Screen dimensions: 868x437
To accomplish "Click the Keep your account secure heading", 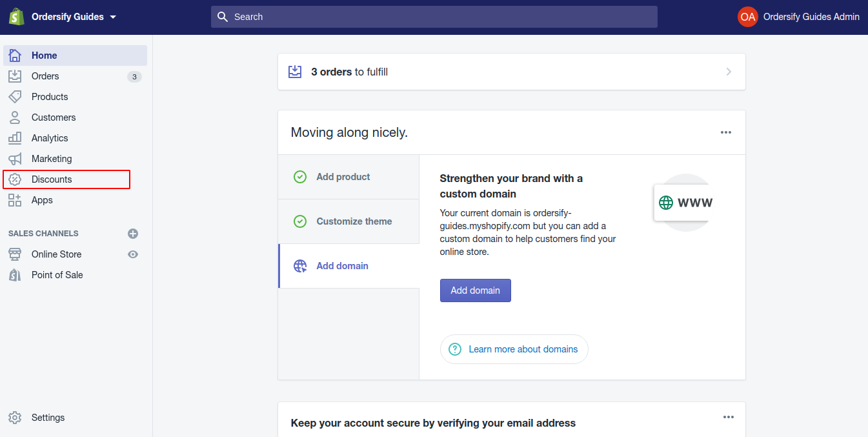I will pyautogui.click(x=433, y=423).
